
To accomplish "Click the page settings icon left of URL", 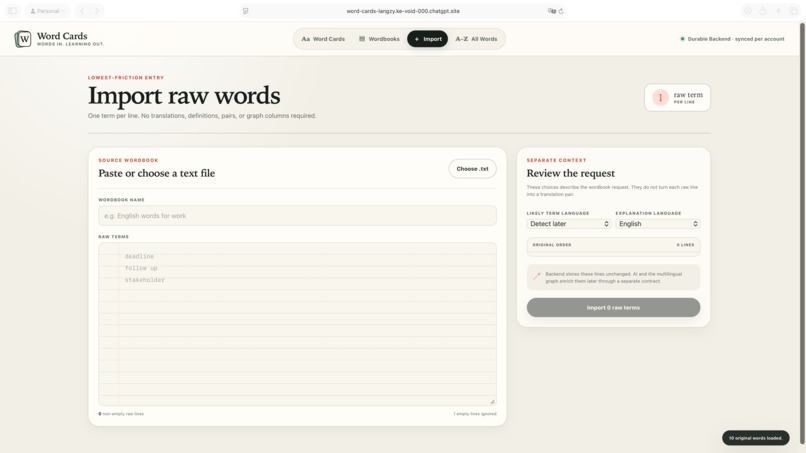I will [246, 11].
